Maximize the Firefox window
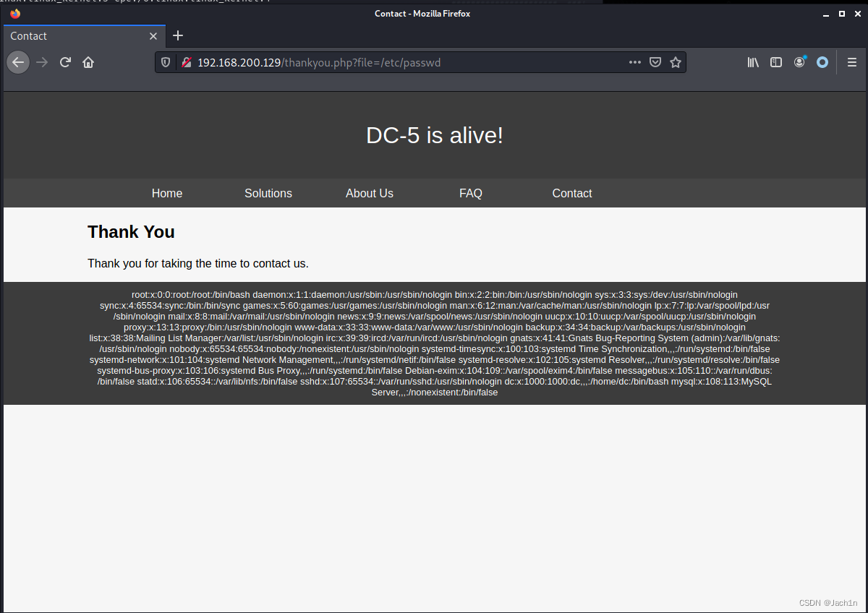Viewport: 868px width, 613px height. pos(841,14)
